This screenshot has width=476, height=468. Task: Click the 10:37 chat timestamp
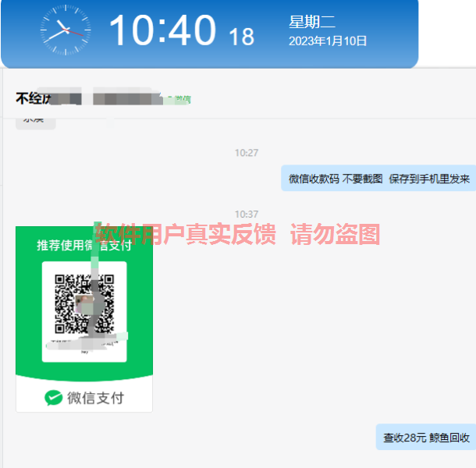pyautogui.click(x=247, y=214)
